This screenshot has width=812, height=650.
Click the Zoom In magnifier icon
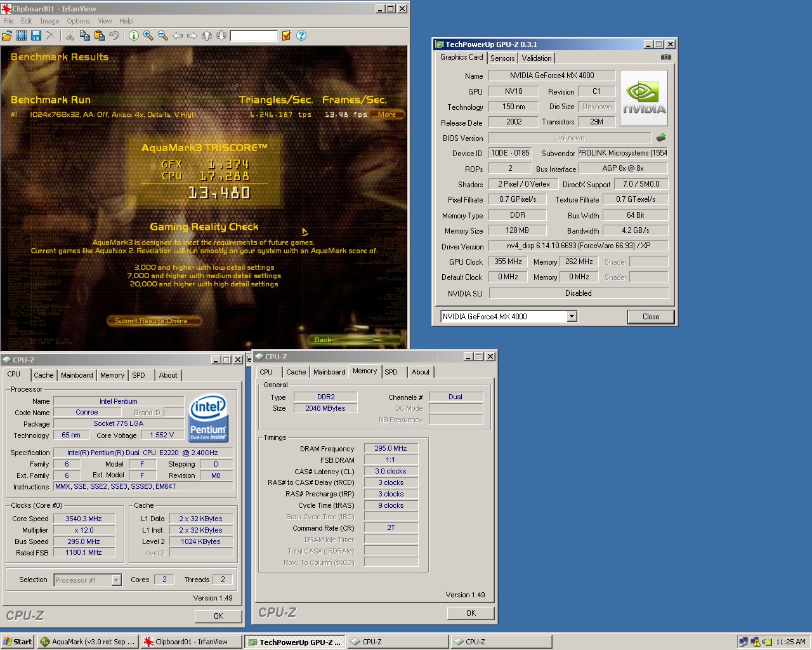point(148,36)
